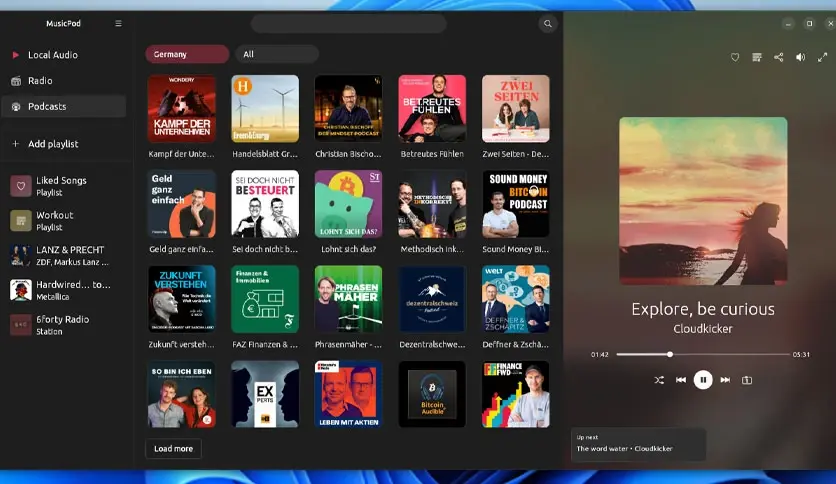Viewport: 836px width, 484px height.
Task: Open Kampf der Unternehmen podcast
Action: 182,109
